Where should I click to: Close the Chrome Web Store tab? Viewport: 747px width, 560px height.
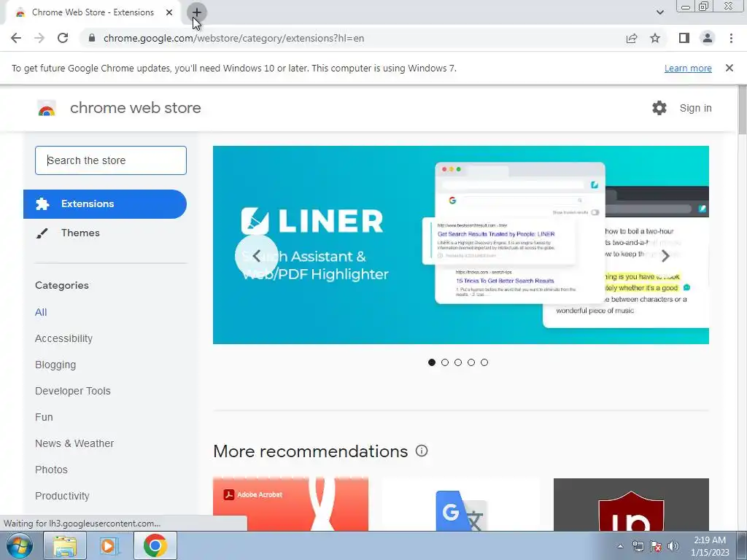[x=169, y=12]
